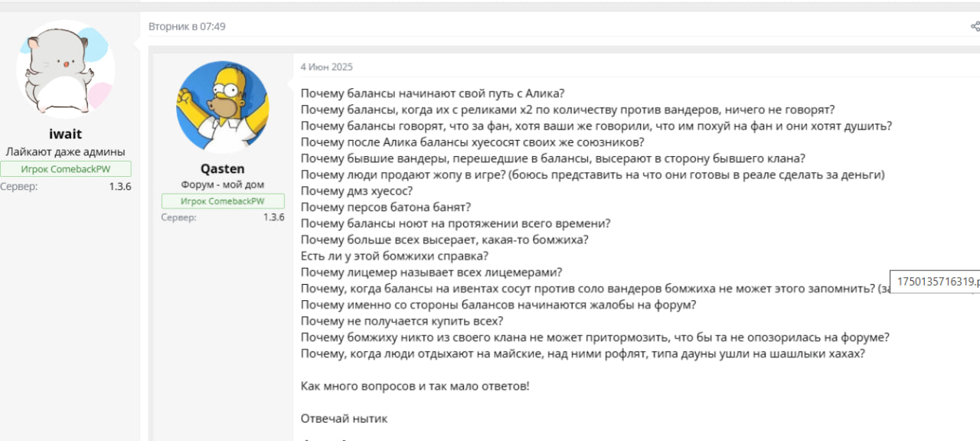Click the "Форум - мой дом" user title
This screenshot has width=980, height=441.
tap(222, 185)
